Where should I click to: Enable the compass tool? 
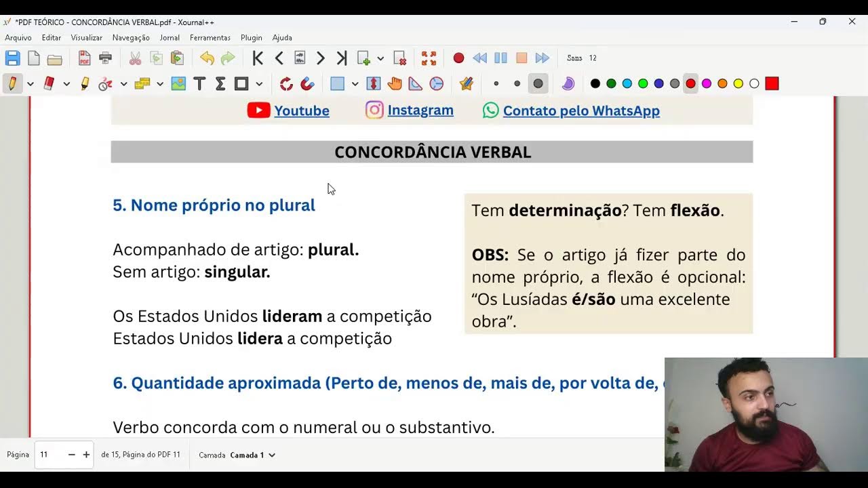coord(437,84)
